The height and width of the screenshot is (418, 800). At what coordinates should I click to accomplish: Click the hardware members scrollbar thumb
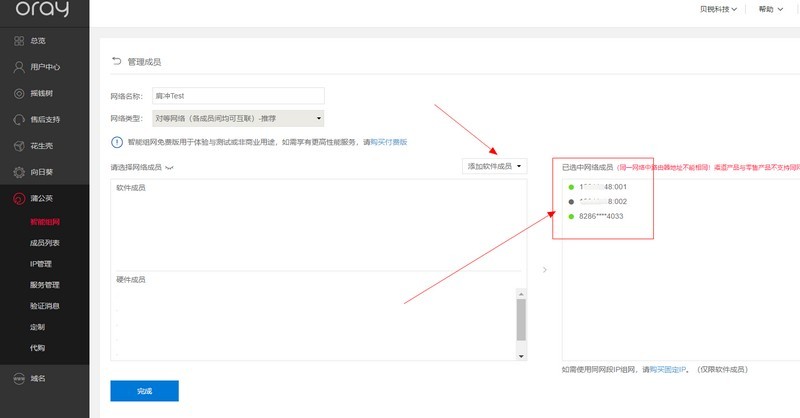point(521,320)
